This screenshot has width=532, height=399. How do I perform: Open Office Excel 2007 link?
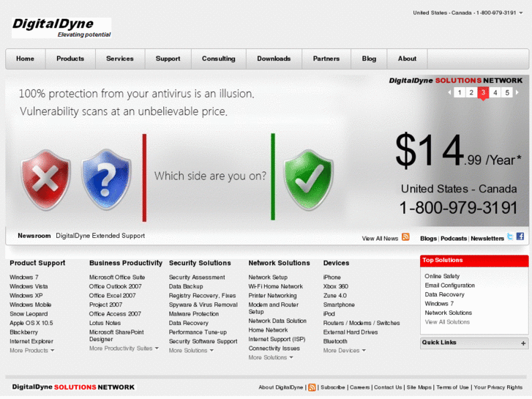pyautogui.click(x=112, y=296)
